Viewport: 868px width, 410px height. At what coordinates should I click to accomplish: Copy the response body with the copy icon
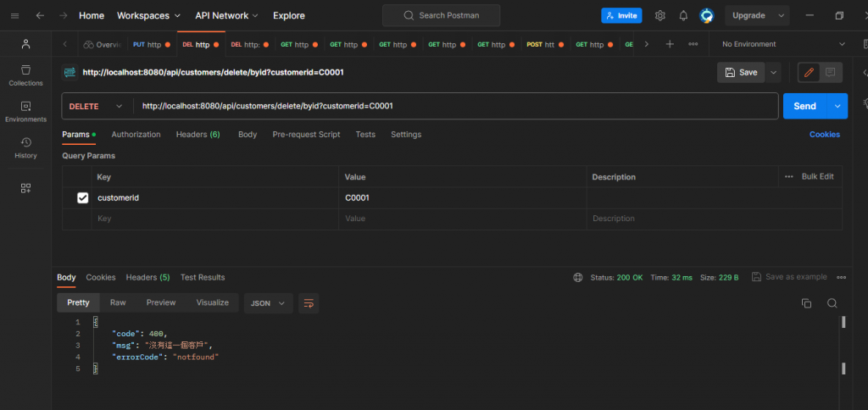point(807,303)
